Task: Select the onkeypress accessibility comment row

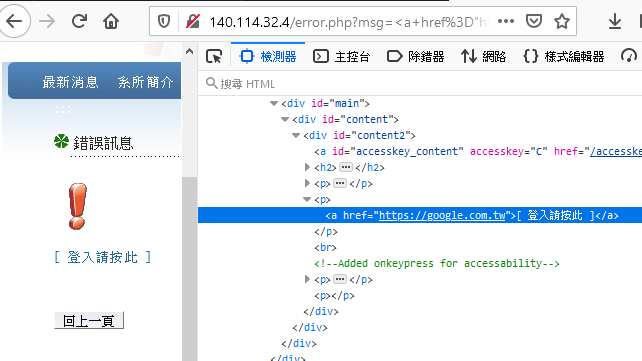Action: [420, 263]
